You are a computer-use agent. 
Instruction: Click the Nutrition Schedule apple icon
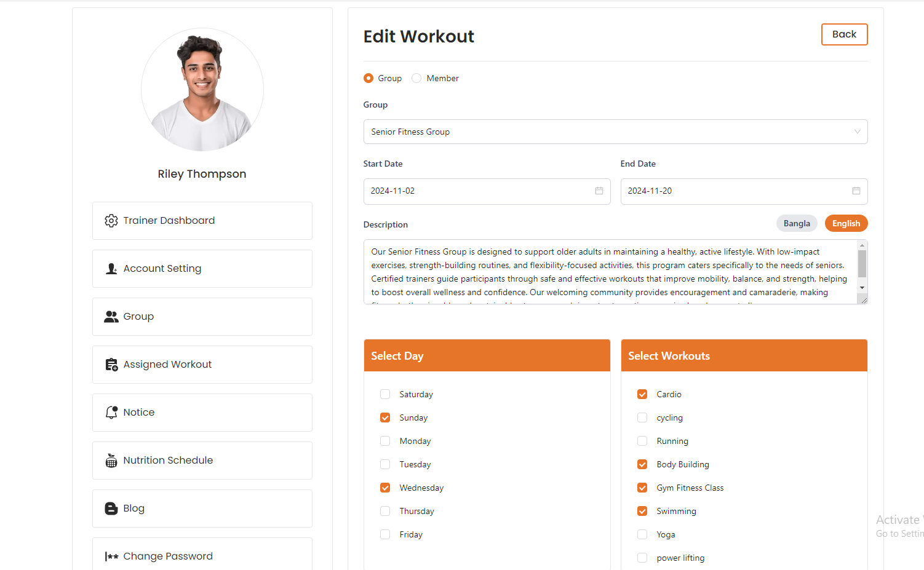coord(111,461)
